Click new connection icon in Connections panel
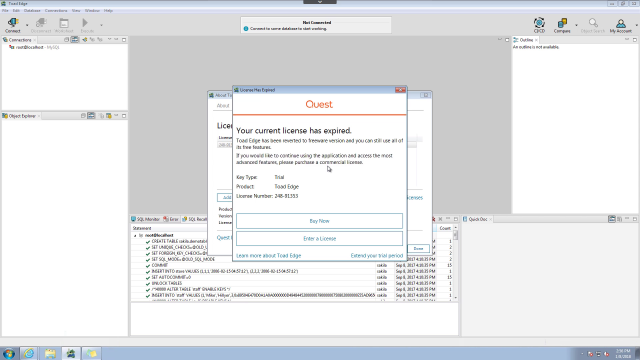This screenshot has width=640, height=360. (84, 40)
